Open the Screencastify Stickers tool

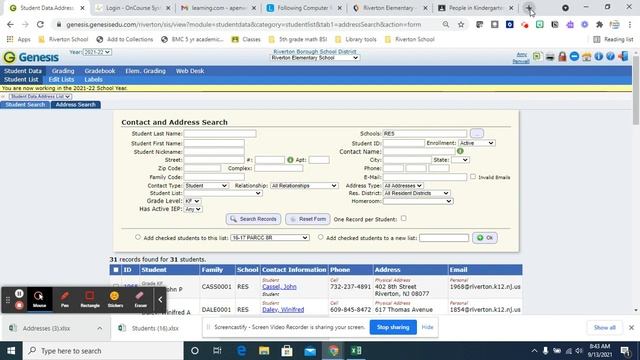click(x=115, y=300)
